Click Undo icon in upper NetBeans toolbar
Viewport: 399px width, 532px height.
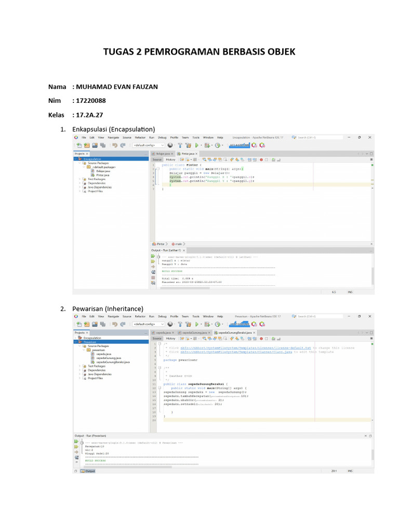tap(114, 145)
